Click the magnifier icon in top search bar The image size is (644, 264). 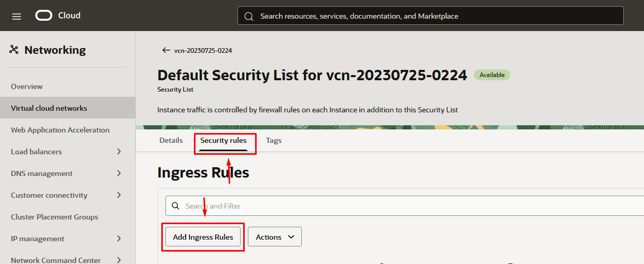(249, 16)
